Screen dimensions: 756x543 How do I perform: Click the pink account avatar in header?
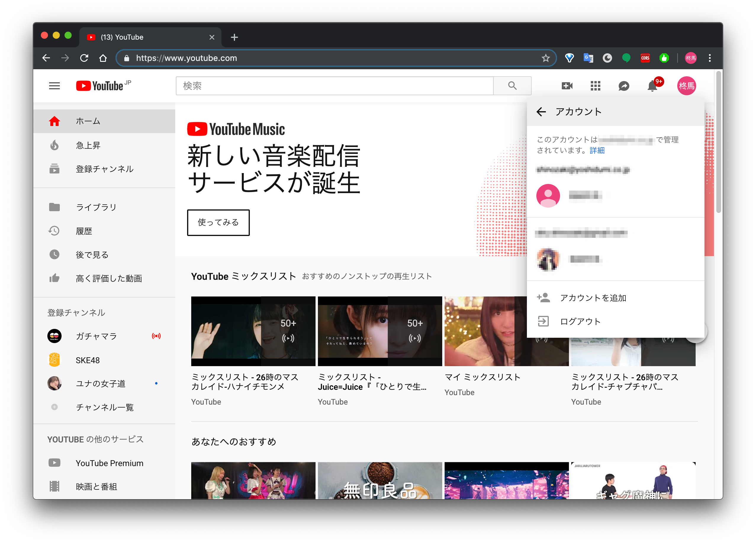pos(686,86)
